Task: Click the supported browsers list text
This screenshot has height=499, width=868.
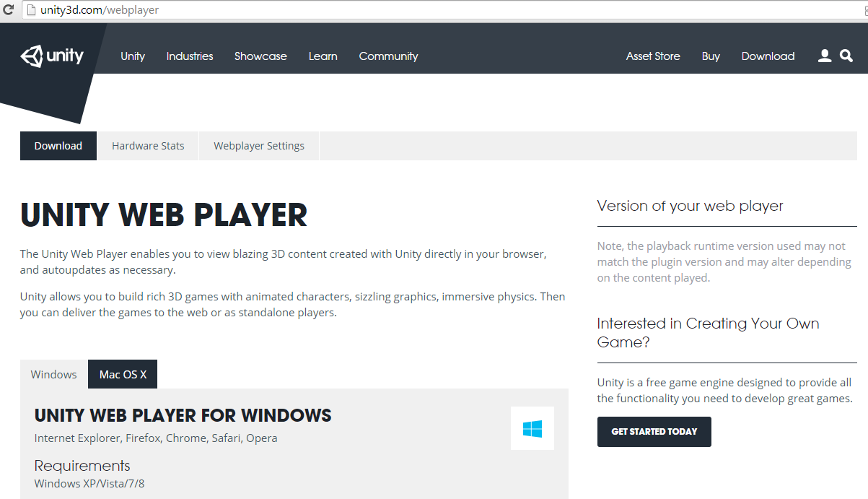Action: (156, 438)
